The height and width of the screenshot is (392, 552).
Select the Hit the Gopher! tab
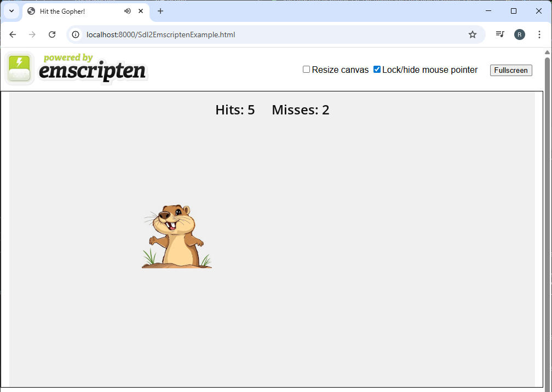click(x=87, y=11)
